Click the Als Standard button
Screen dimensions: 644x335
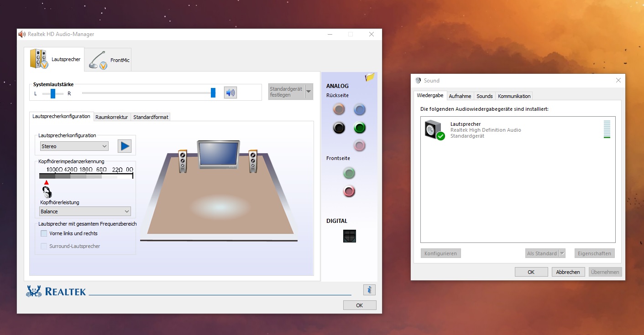coord(542,253)
